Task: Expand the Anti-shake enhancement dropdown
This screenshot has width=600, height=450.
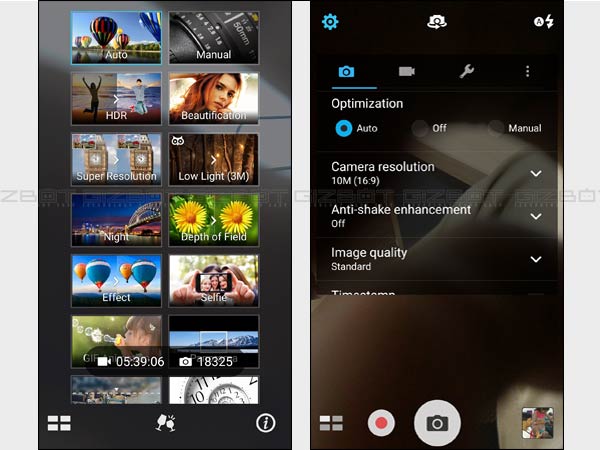Action: (536, 216)
